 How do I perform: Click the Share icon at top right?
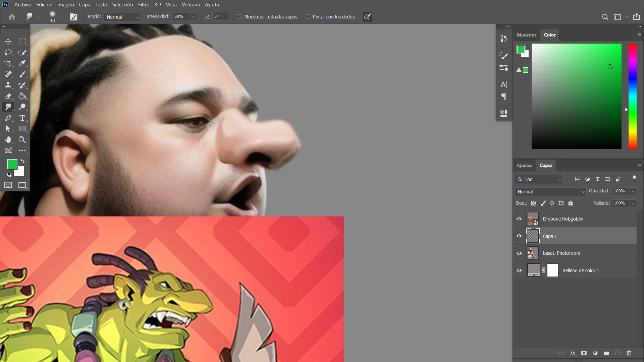637,17
